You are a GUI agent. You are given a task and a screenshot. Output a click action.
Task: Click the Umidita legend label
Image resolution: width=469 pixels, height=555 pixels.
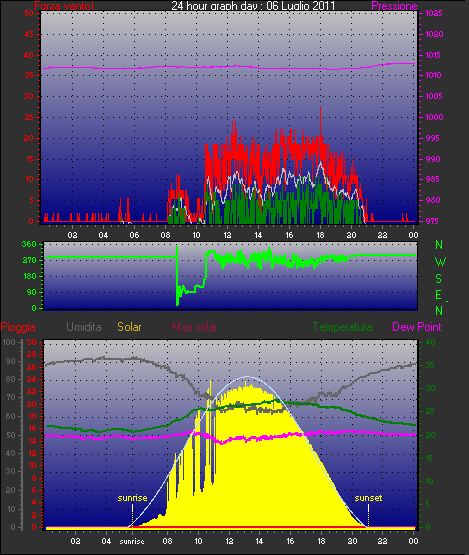pos(84,327)
